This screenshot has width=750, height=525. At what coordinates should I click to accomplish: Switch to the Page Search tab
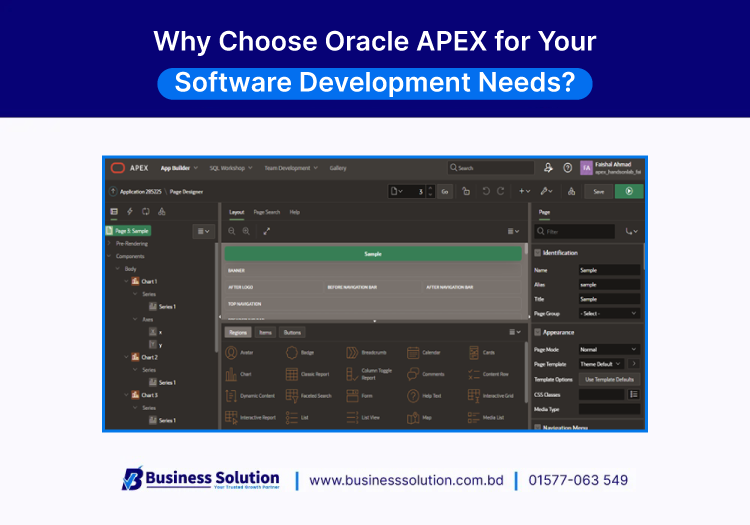pyautogui.click(x=266, y=212)
